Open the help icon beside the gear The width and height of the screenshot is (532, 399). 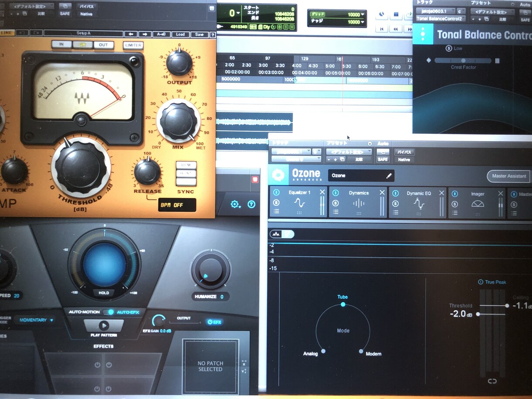(251, 204)
